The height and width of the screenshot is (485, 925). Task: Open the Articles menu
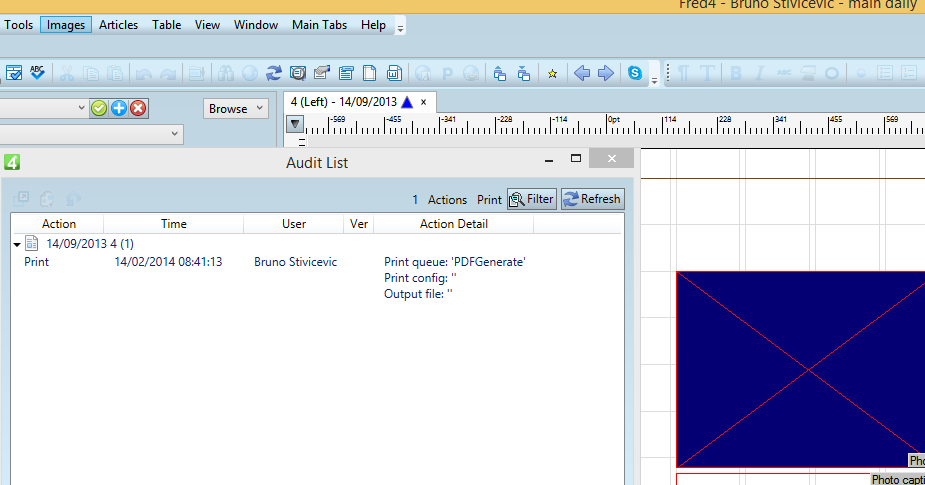118,25
